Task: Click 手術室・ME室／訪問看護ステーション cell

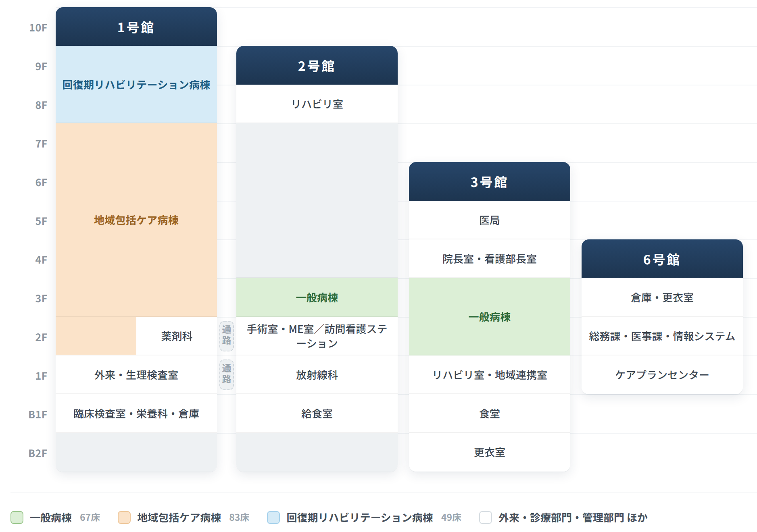Action: [317, 336]
